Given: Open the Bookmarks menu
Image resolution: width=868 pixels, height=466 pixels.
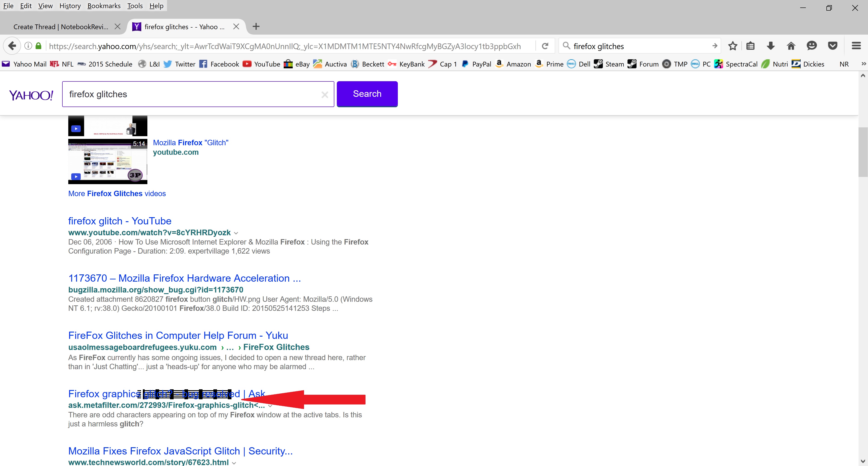Looking at the screenshot, I should 104,6.
